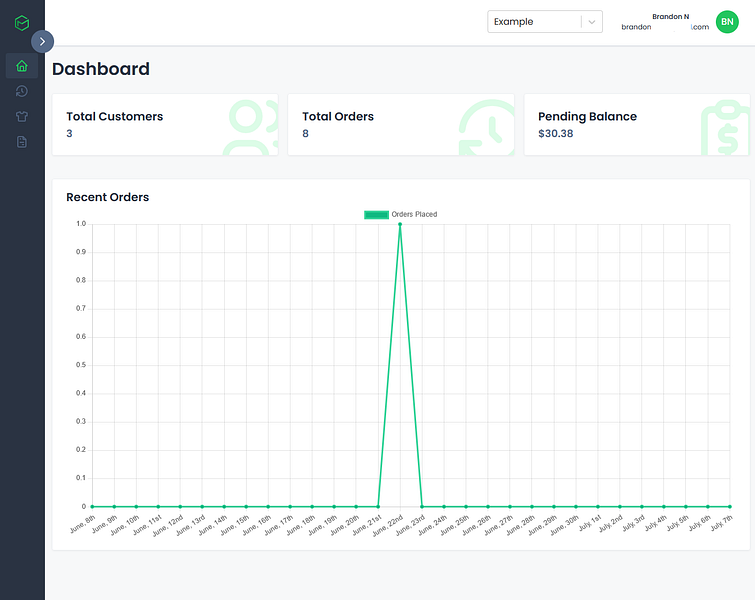Click the Brandon N username text
Image resolution: width=755 pixels, height=600 pixels.
670,16
